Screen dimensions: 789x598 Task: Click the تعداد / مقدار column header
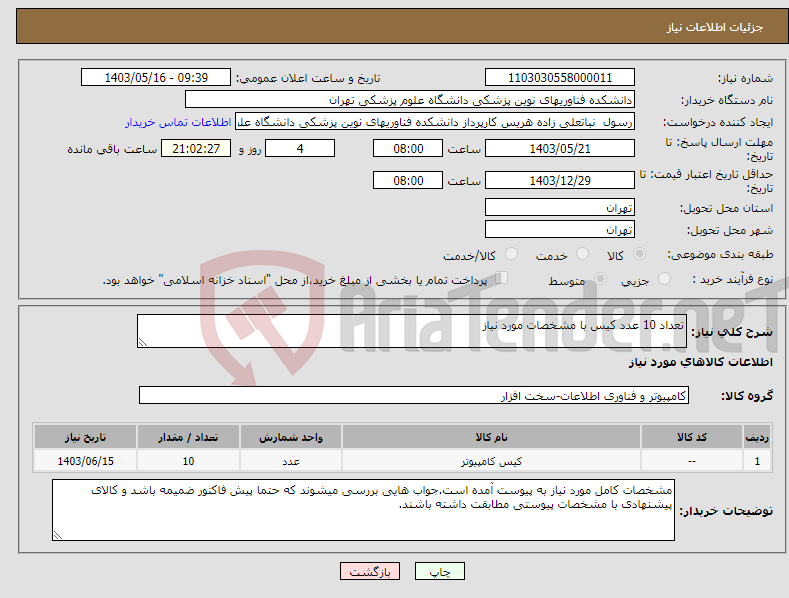(188, 437)
